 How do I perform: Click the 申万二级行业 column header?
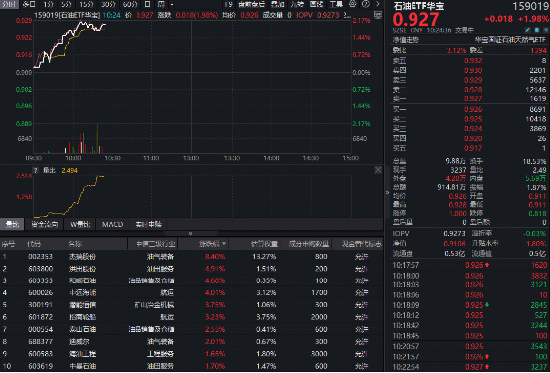(x=155, y=244)
